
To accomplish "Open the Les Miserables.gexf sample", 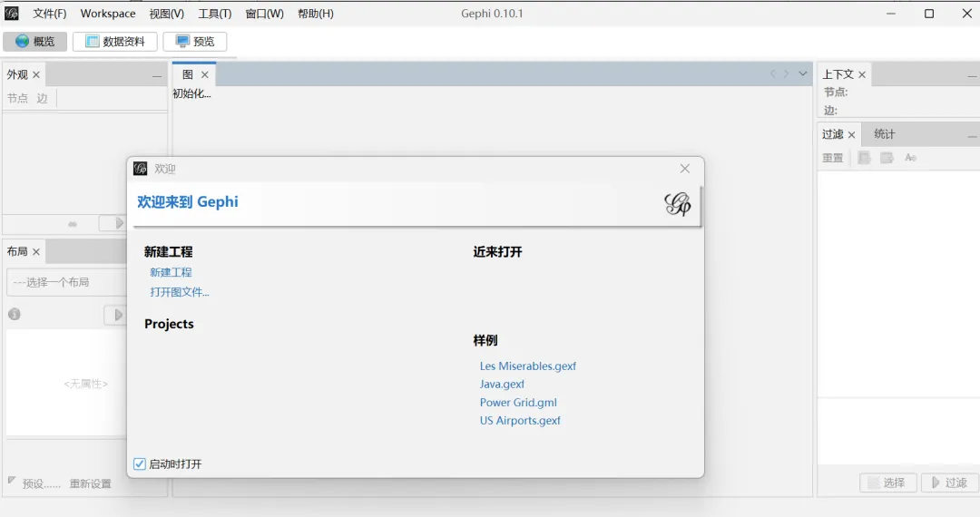I will point(528,366).
